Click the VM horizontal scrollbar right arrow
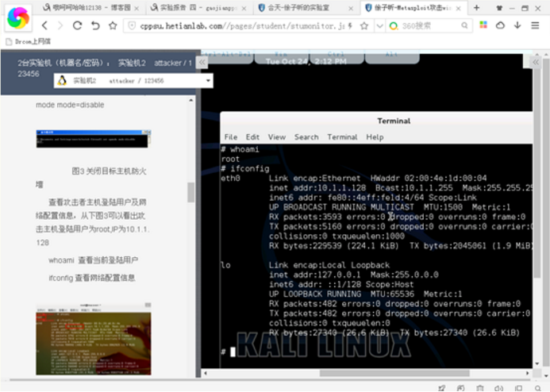550x392 pixels. click(527, 373)
